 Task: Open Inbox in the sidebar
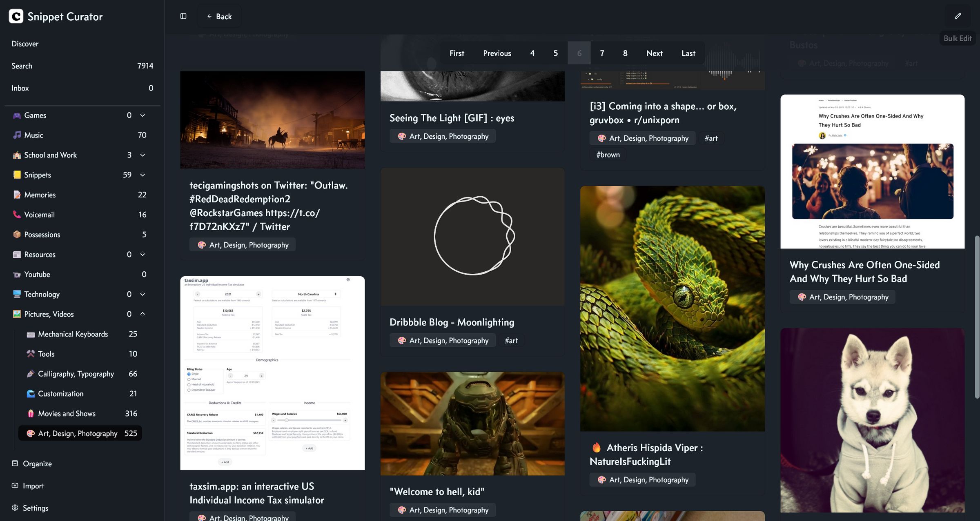[20, 88]
